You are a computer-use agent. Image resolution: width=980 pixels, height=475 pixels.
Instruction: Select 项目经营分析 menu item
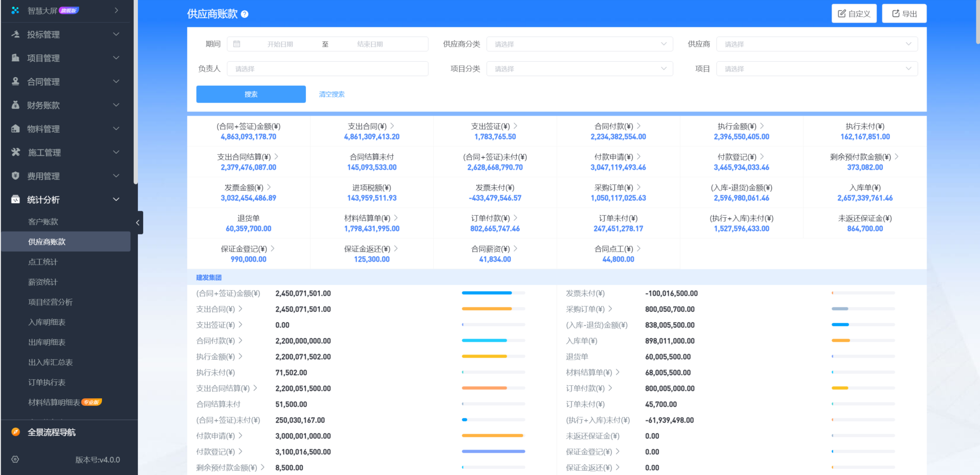(x=51, y=302)
